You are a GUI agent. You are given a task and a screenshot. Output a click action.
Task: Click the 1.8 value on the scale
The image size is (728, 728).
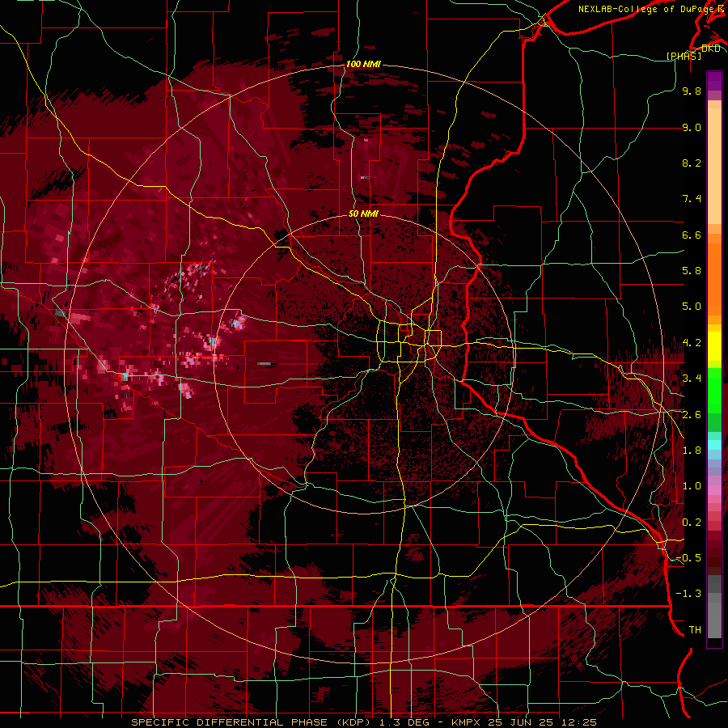point(692,451)
